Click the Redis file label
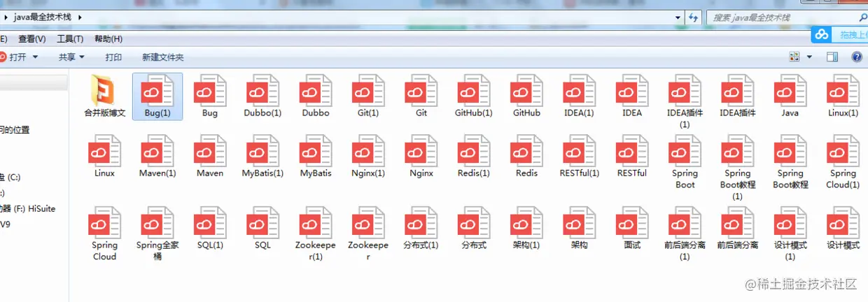Screen dimensions: 868x302 tap(526, 173)
